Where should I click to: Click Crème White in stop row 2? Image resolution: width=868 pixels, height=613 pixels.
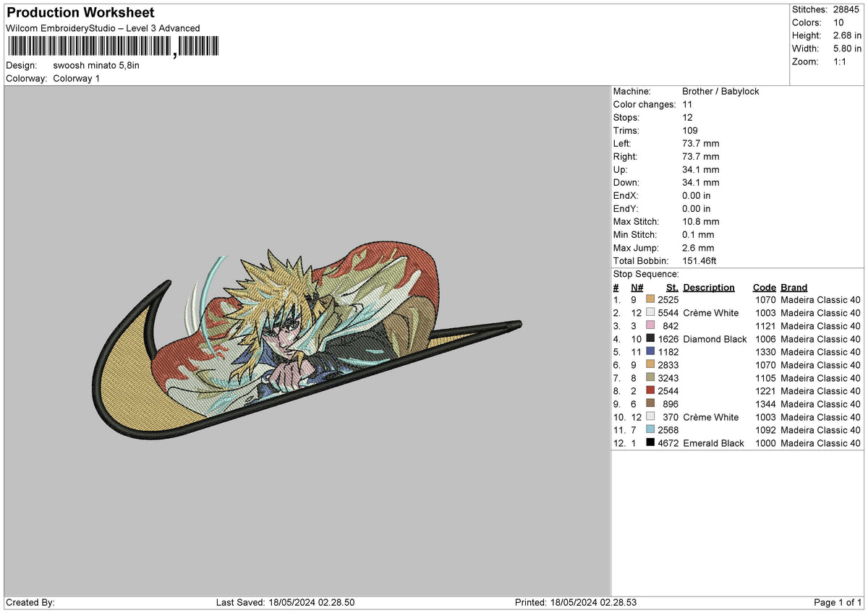click(x=711, y=313)
